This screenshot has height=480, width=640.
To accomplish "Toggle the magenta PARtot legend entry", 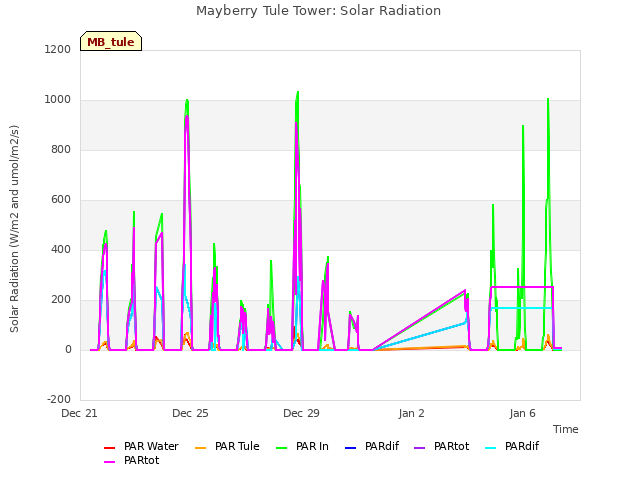I will tap(131, 460).
